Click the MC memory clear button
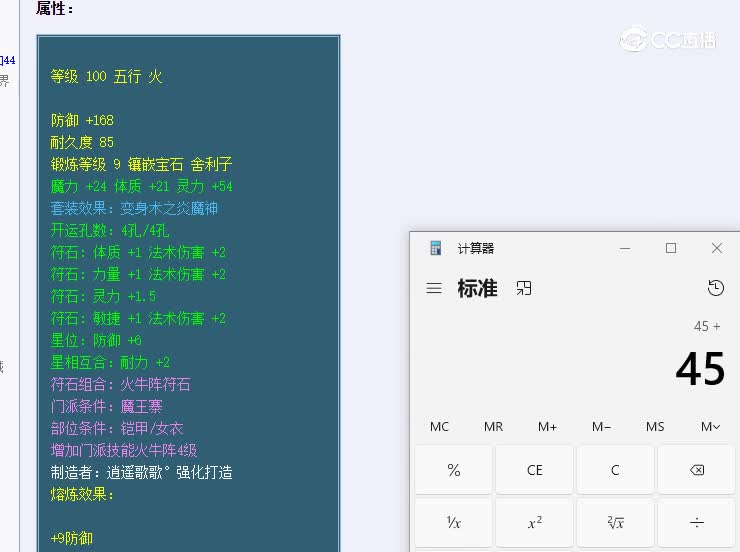740x552 pixels. (x=439, y=427)
